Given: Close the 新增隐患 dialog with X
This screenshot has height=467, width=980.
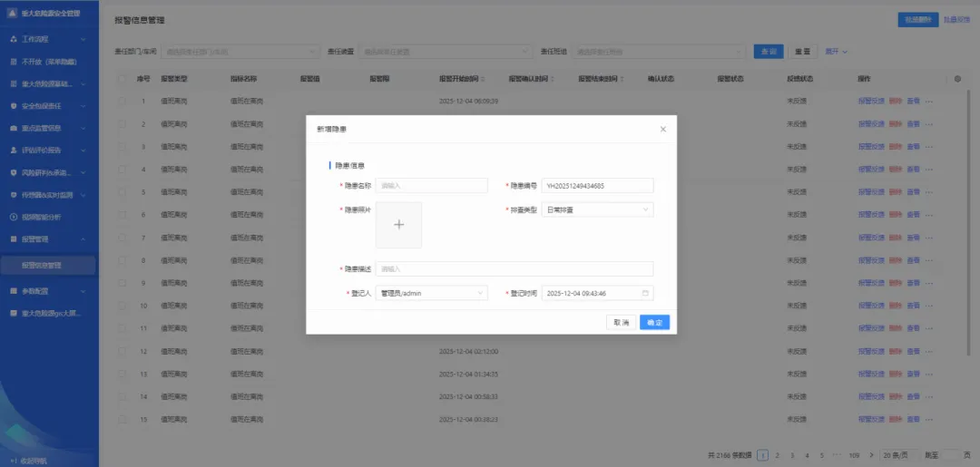Looking at the screenshot, I should (x=663, y=130).
